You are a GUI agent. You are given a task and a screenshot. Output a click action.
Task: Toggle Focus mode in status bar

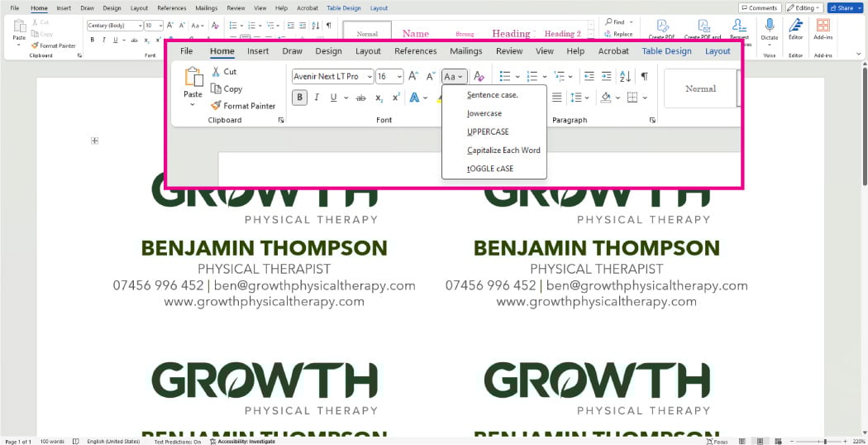pos(718,442)
